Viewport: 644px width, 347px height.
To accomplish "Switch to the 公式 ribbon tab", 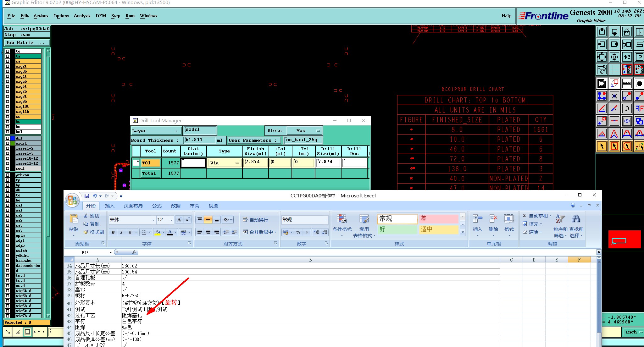I will (157, 206).
